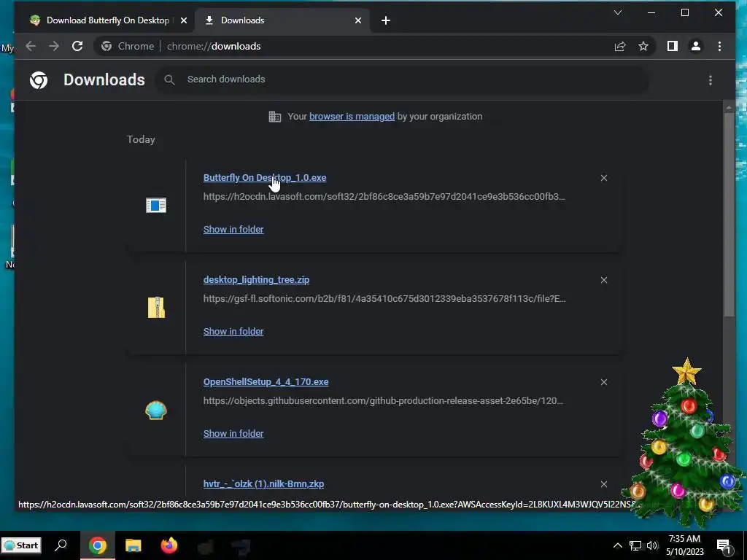
Task: Open the Downloads page more actions menu
Action: (x=711, y=80)
